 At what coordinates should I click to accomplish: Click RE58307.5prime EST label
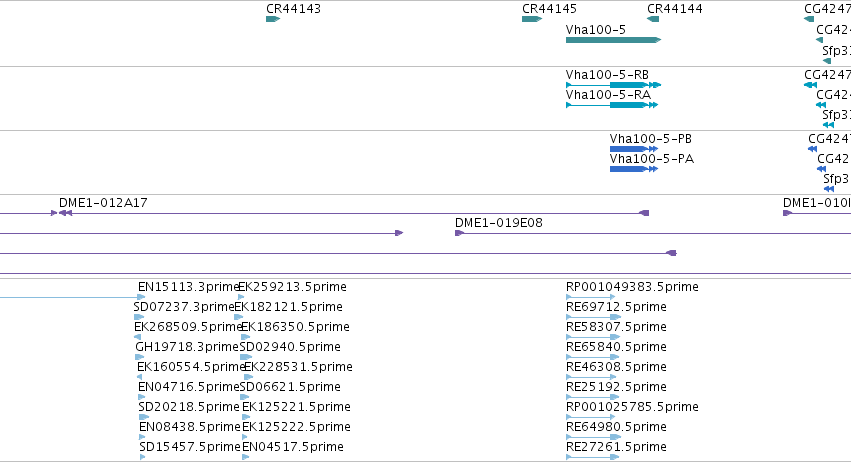(616, 327)
